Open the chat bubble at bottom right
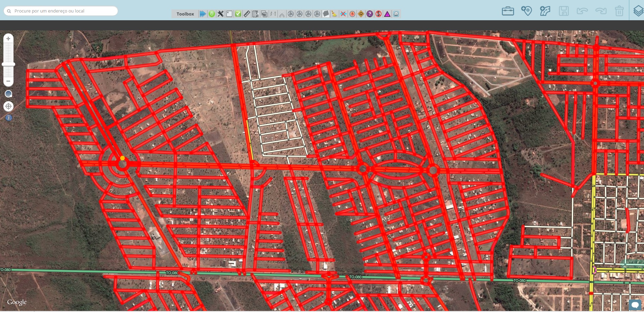The height and width of the screenshot is (312, 644). [635, 305]
